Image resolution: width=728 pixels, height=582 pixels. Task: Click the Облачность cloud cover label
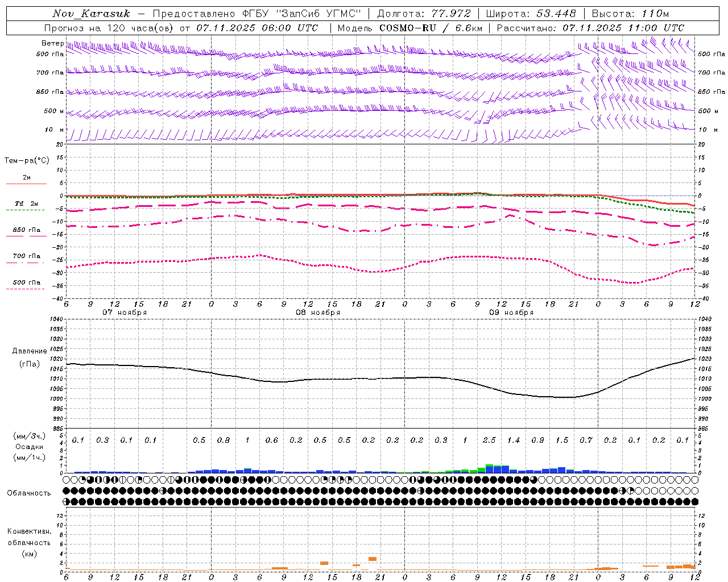(x=29, y=493)
